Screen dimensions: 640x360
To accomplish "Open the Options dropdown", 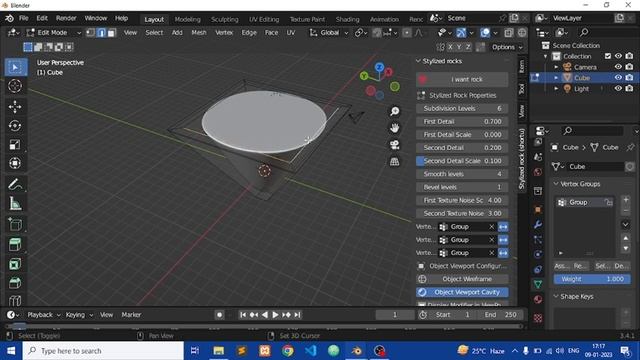I will (507, 47).
